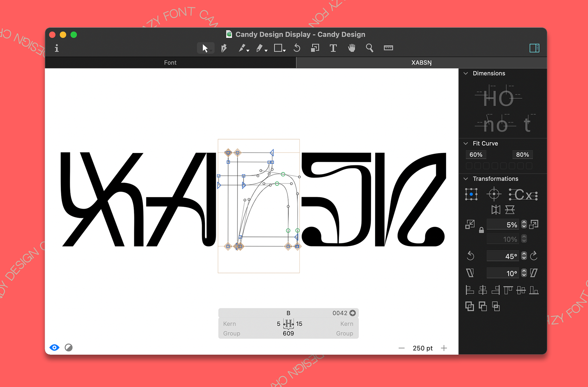The image size is (588, 387).
Task: Select the Measurement ruler tool
Action: (x=388, y=48)
